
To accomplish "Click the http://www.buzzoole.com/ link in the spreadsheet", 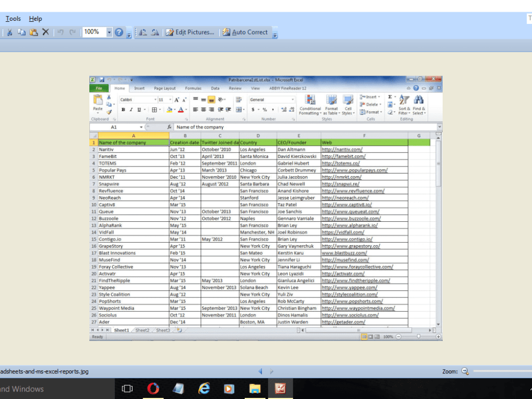I will pyautogui.click(x=351, y=219).
